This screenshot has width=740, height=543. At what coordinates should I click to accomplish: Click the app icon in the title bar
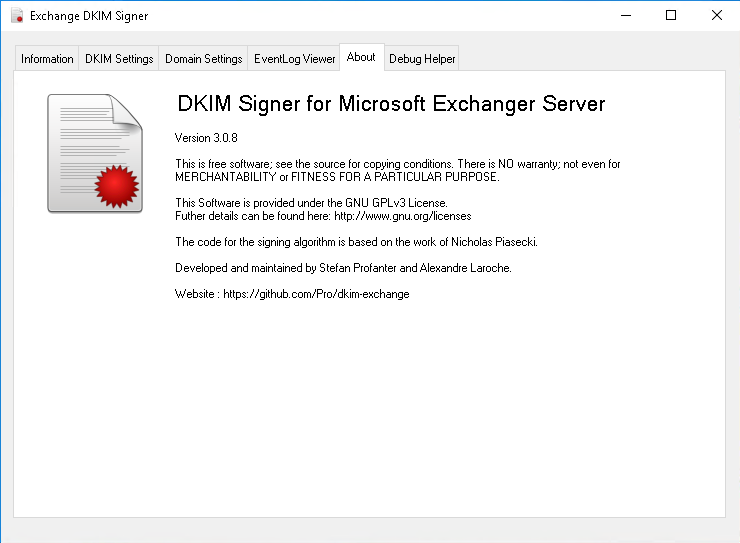tap(17, 16)
